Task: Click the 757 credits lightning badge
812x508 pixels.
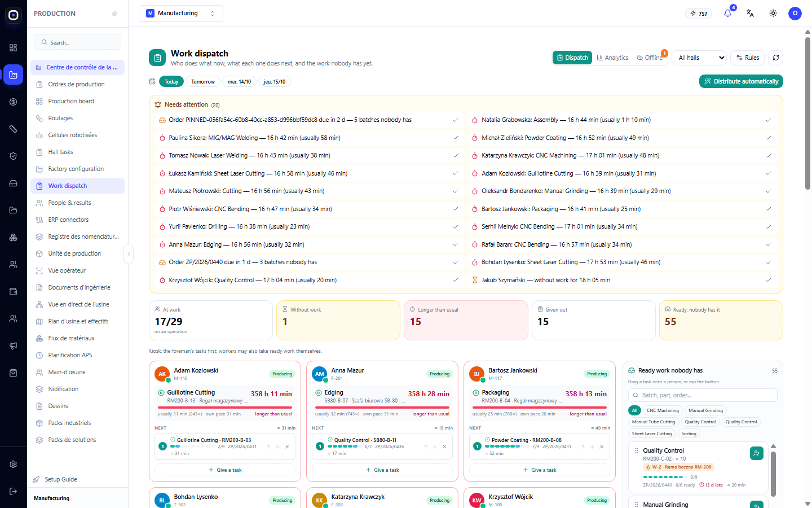Action: click(x=699, y=14)
